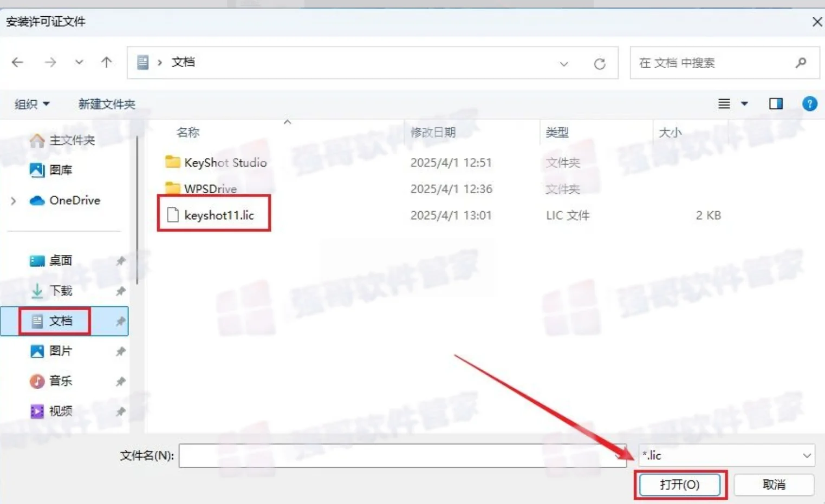Expand the OneDrive tree node
The width and height of the screenshot is (825, 504).
tap(14, 201)
